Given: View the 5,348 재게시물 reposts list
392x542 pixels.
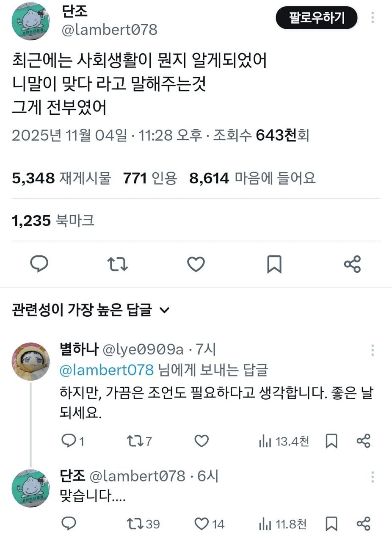Looking at the screenshot, I should (x=61, y=178).
